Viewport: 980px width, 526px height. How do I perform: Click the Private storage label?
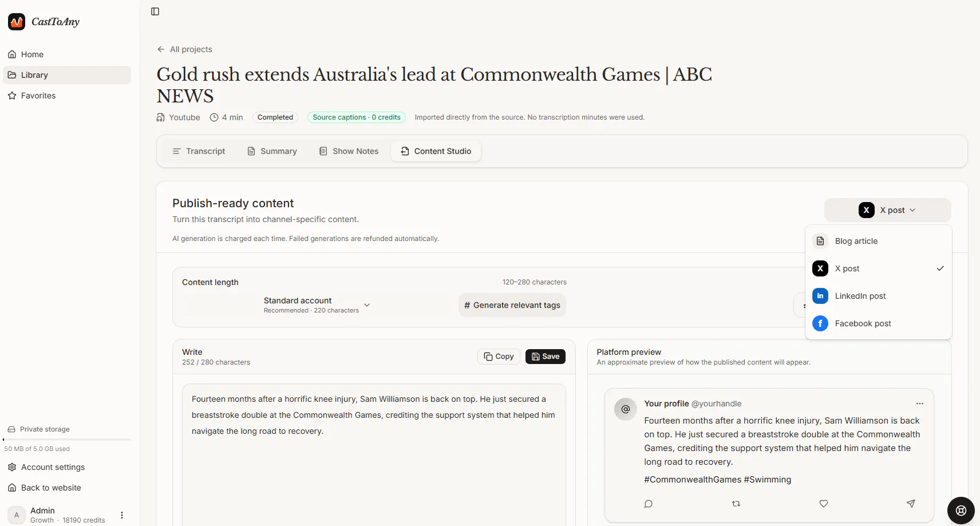click(45, 429)
